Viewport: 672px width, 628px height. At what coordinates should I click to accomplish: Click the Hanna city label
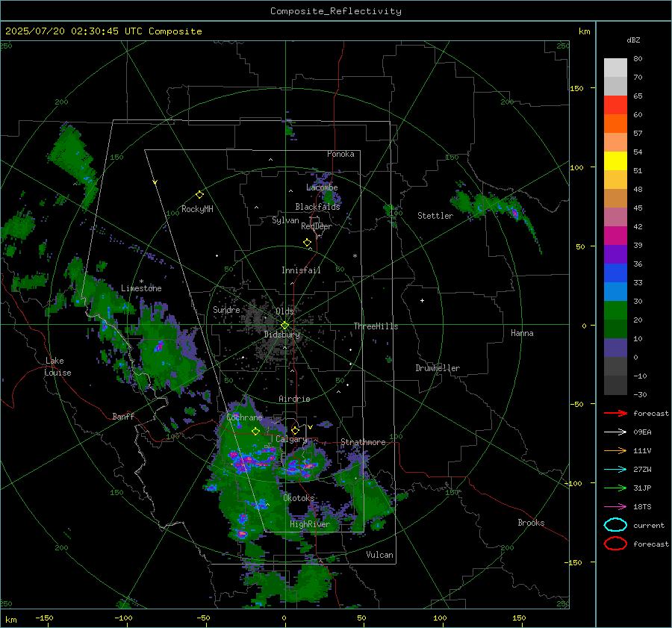[x=522, y=333]
